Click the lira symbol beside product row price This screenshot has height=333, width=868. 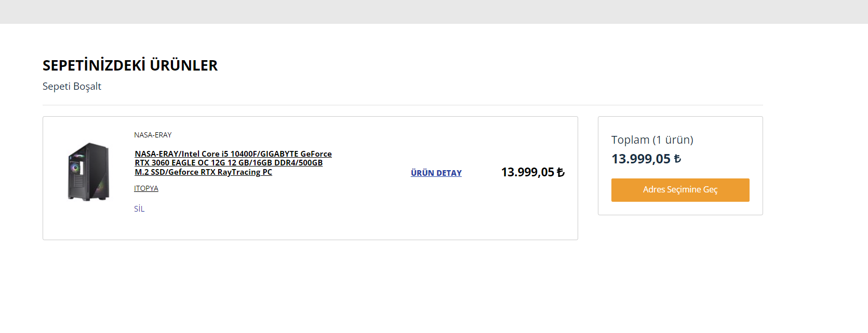tap(560, 172)
